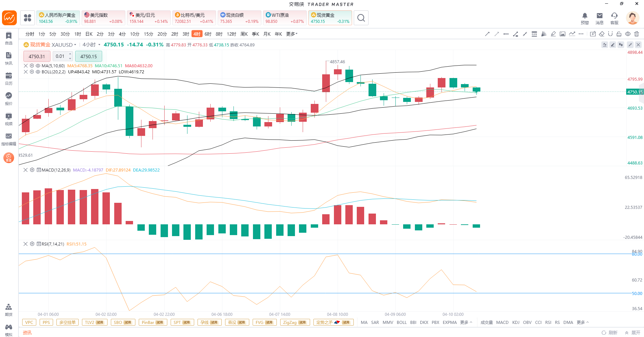The width and height of the screenshot is (644, 337).
Task: Click the trash icon to delete drawings
Action: coord(637,34)
